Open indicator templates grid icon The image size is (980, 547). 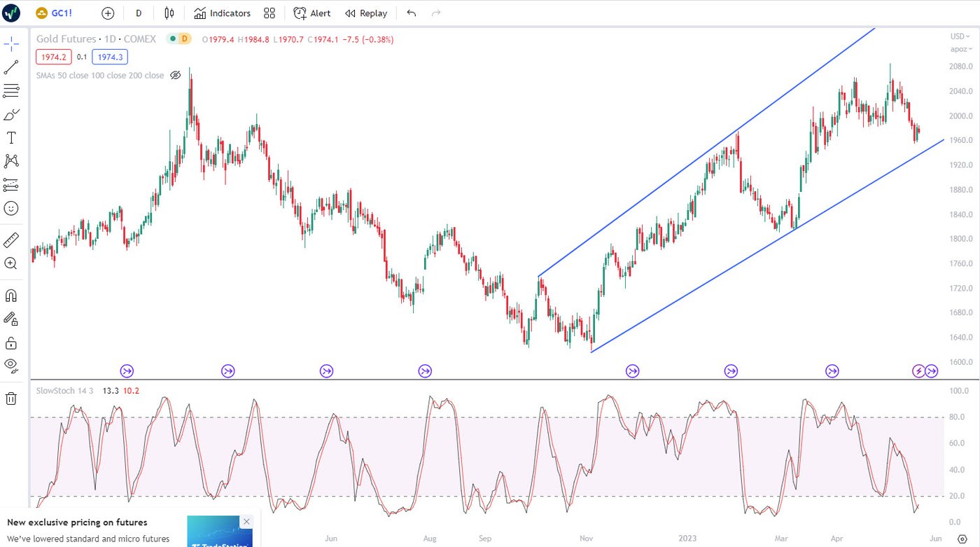coord(269,13)
